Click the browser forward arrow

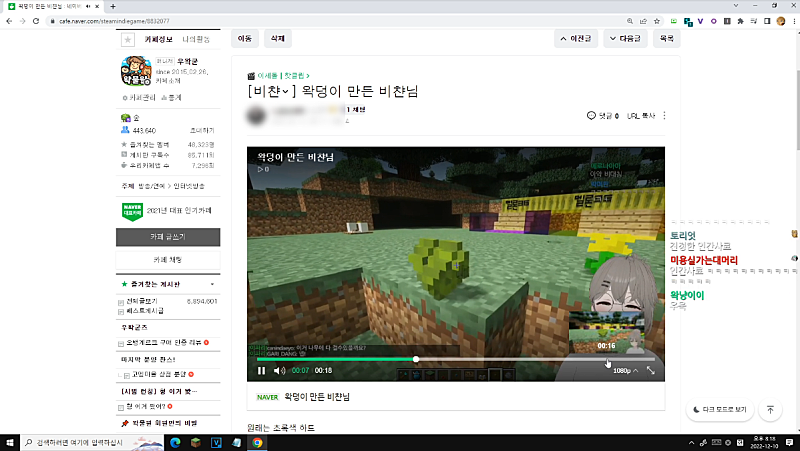pos(22,21)
